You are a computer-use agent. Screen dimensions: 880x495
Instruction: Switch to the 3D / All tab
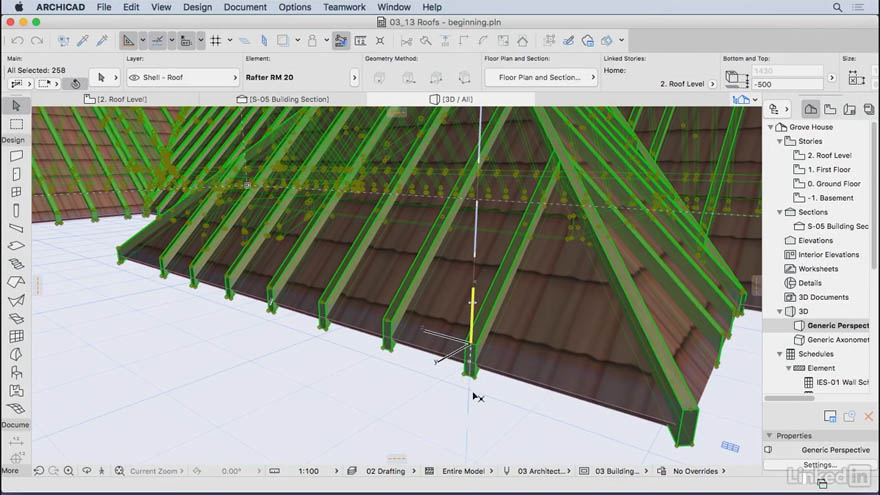(x=451, y=99)
